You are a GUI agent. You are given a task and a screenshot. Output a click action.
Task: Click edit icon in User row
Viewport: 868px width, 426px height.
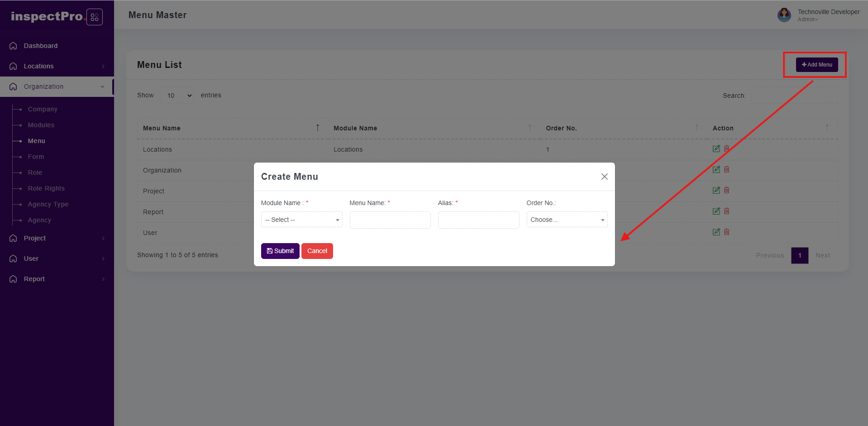pos(716,232)
